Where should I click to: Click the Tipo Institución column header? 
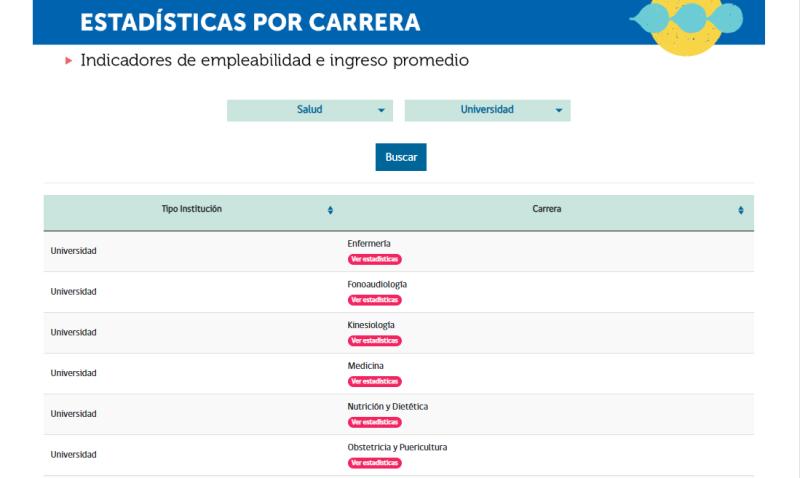[x=191, y=209]
